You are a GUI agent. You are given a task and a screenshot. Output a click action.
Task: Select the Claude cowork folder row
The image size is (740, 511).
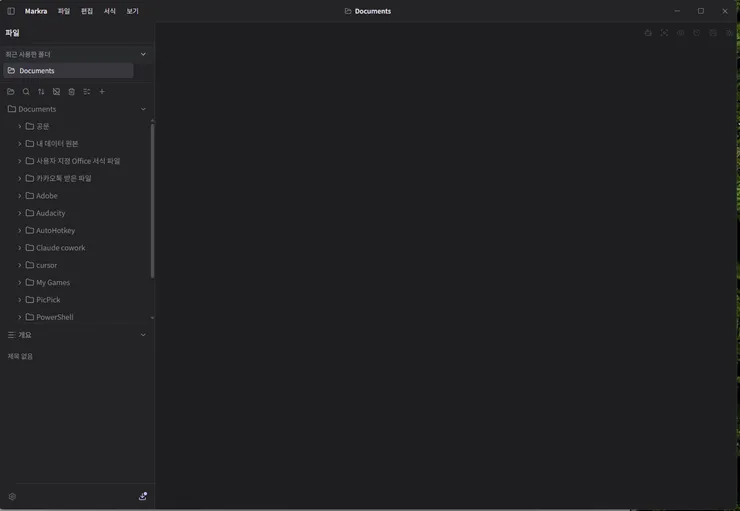[x=76, y=248]
